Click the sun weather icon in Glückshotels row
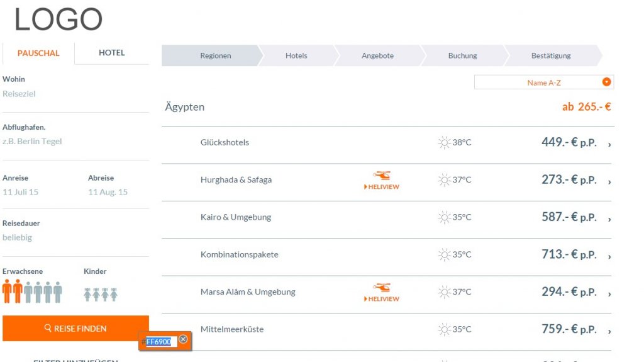The height and width of the screenshot is (362, 644). [x=445, y=143]
